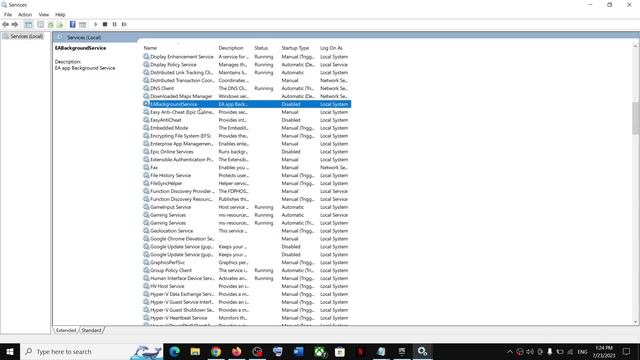Select the GraphicsPerfSvc service
The width and height of the screenshot is (640, 360).
247,262
